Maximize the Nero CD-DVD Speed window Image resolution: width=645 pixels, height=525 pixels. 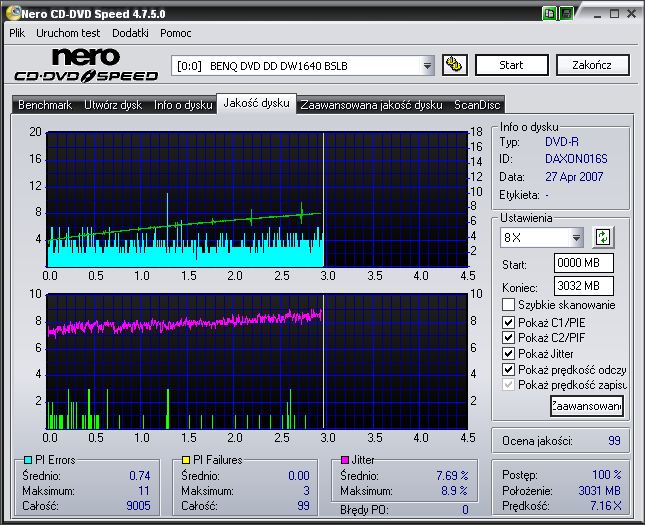pos(614,14)
